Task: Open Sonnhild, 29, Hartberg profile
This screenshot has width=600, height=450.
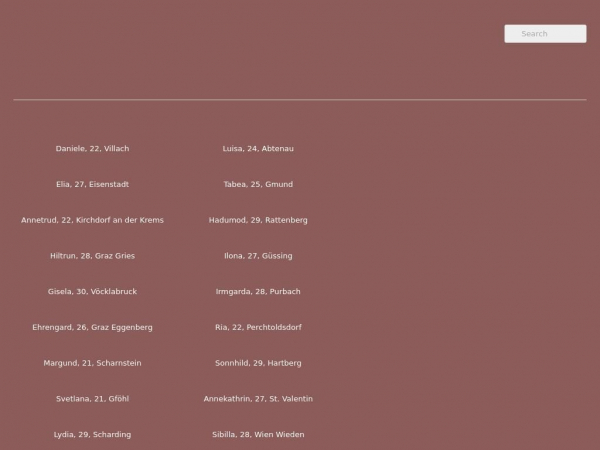Action: coord(258,363)
